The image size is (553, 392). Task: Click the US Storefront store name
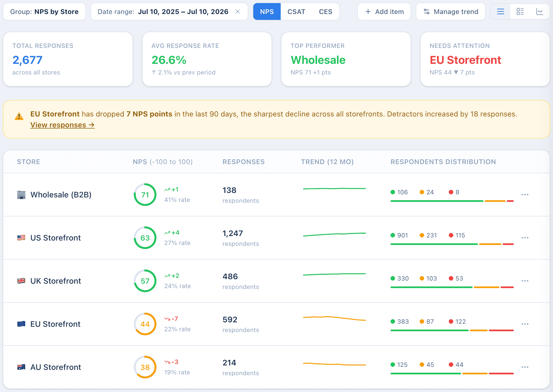click(55, 238)
